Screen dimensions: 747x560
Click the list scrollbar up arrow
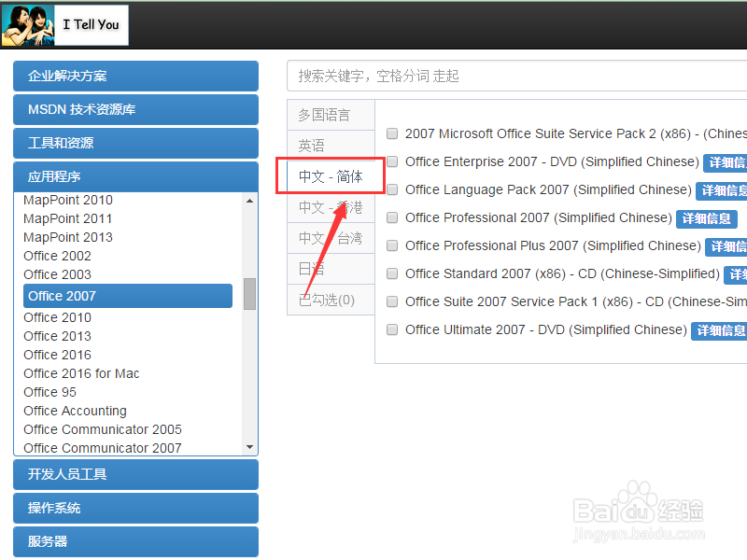point(249,201)
